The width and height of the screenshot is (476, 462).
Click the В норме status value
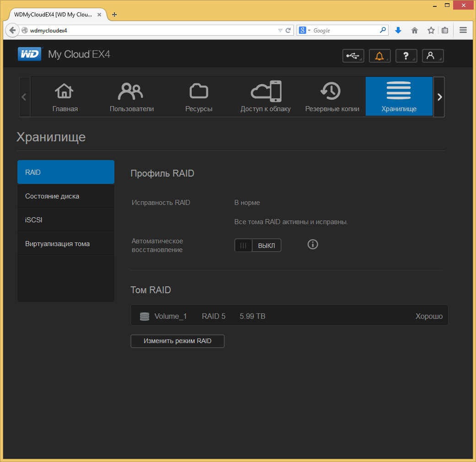pos(247,203)
